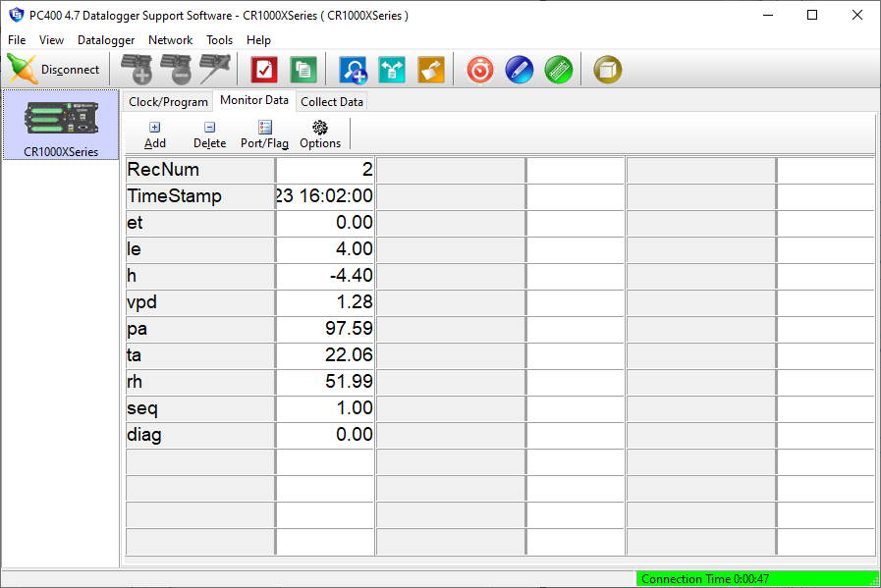
Task: Open CardConvert with the orange icon
Action: (431, 70)
